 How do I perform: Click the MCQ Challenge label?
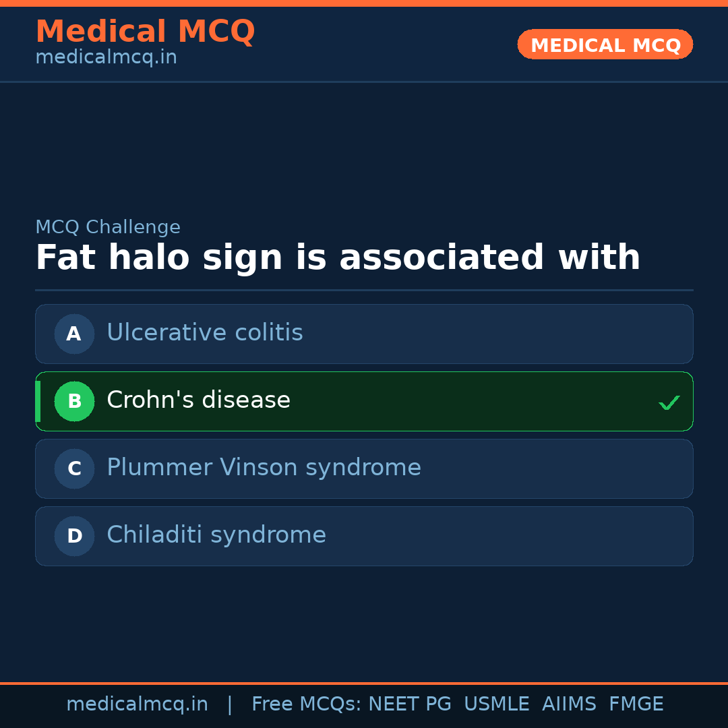pyautogui.click(x=108, y=227)
